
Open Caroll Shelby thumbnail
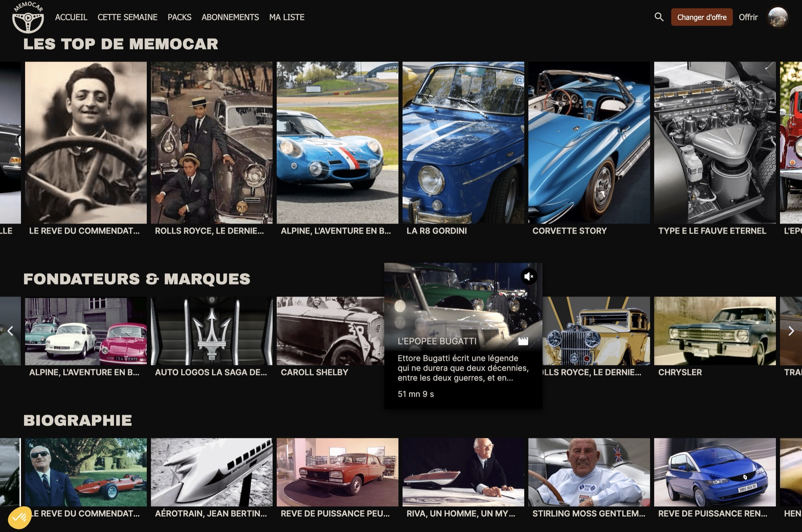[330, 331]
